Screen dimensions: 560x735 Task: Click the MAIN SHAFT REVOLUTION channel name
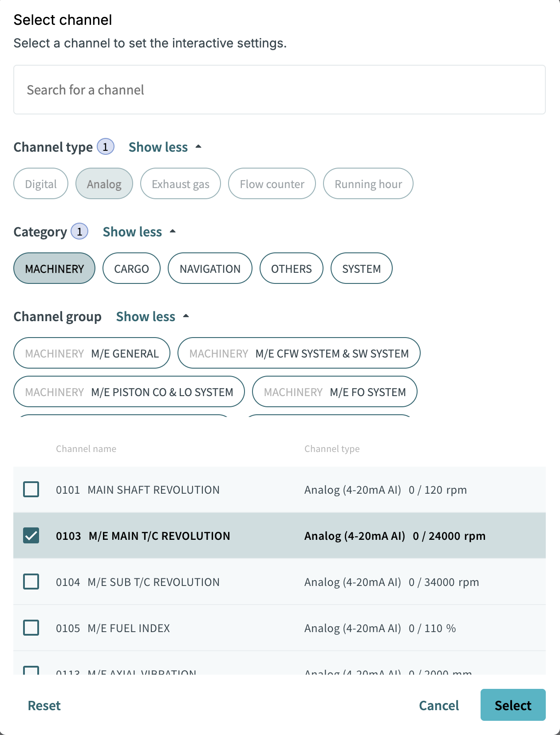[x=154, y=490]
